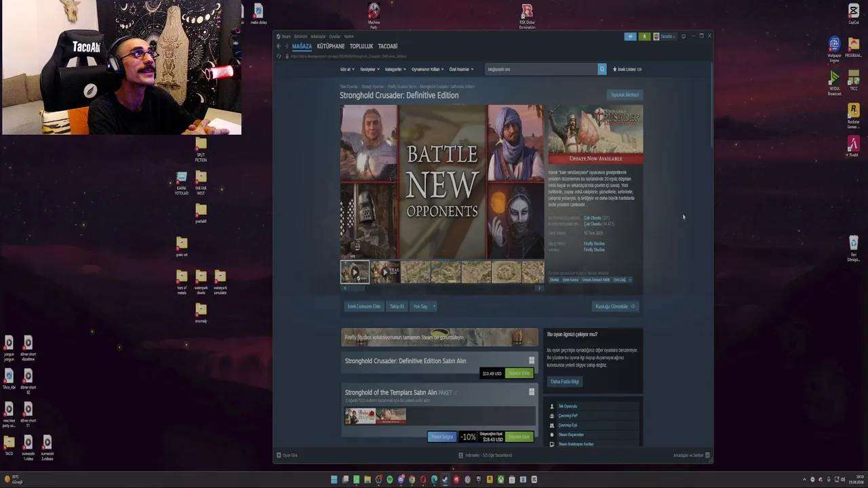Open the RISK Global Domination desktop icon
The height and width of the screenshot is (488, 868).
pyautogui.click(x=527, y=16)
